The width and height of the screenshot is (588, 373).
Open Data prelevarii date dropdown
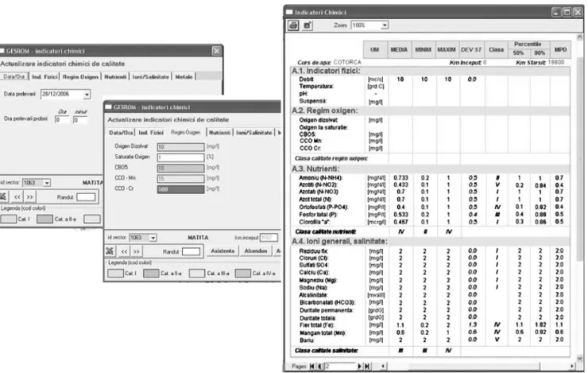point(87,94)
